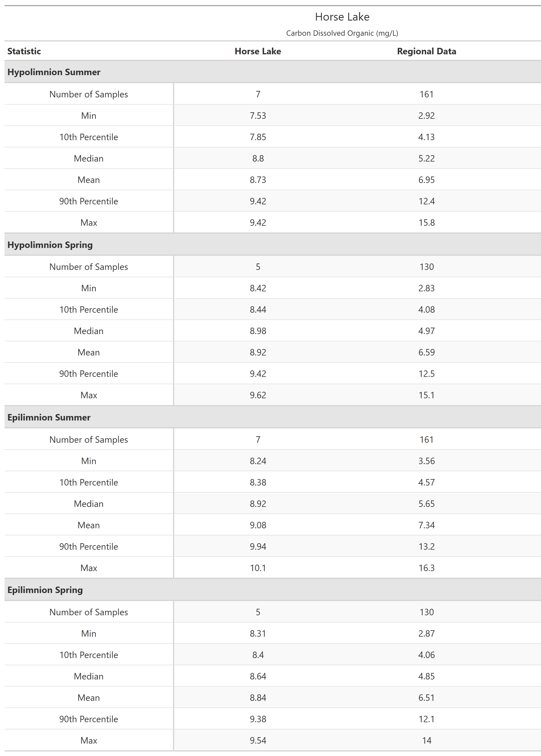Select the Hypolimnion Spring group row
Image resolution: width=541 pixels, height=756 pixels.
(x=50, y=245)
